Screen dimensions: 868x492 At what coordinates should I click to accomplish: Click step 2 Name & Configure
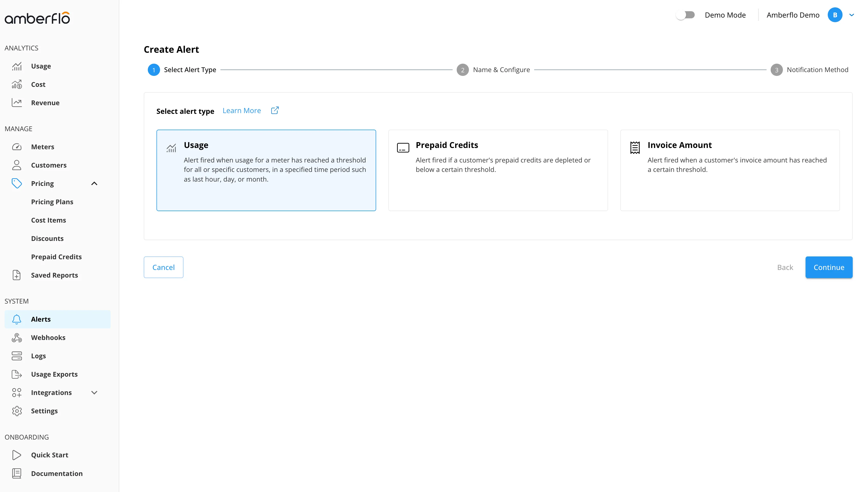point(493,70)
